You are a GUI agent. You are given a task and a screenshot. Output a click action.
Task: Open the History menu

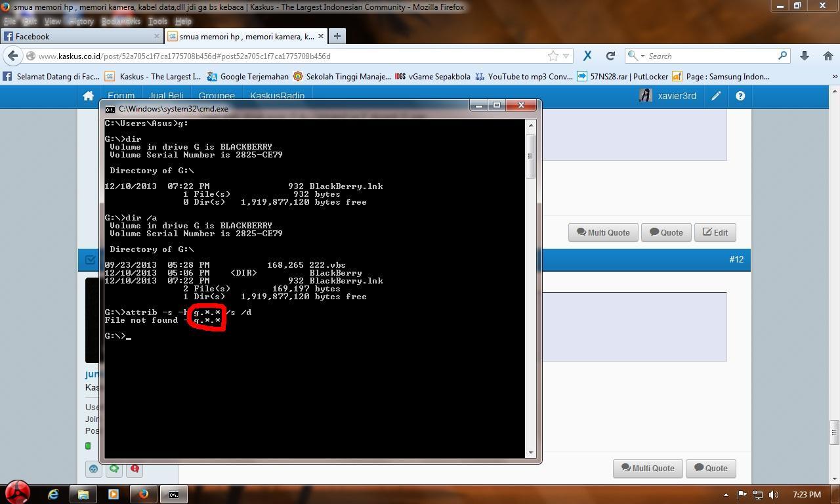(x=81, y=21)
